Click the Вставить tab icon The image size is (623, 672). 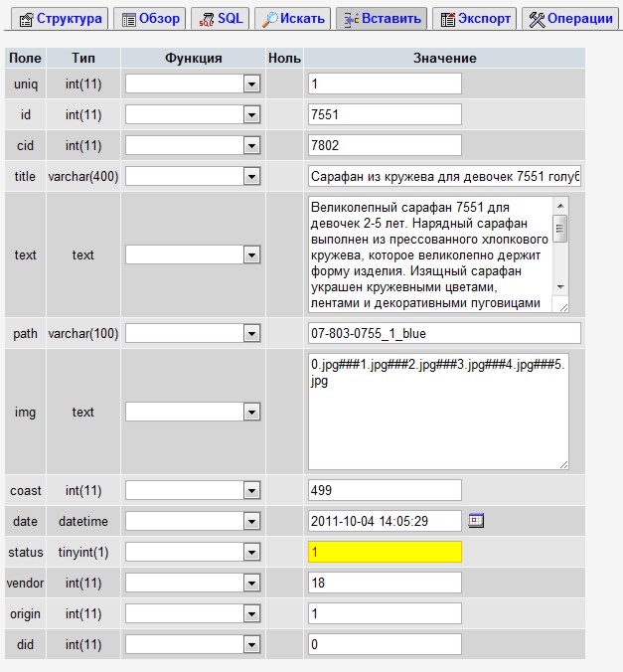pyautogui.click(x=350, y=19)
